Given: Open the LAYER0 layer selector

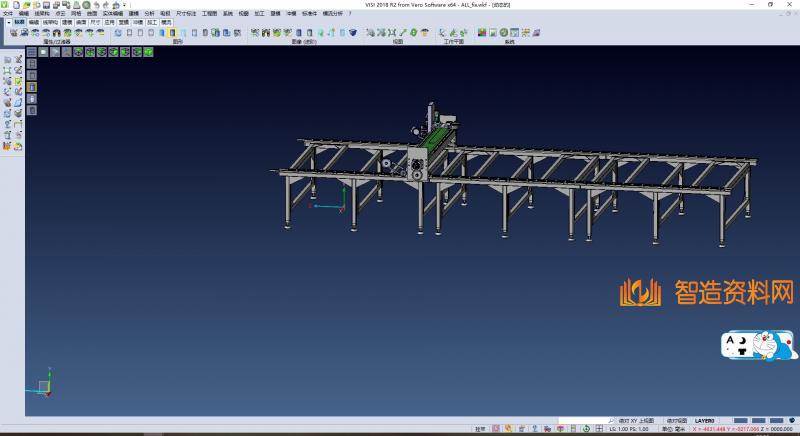Looking at the screenshot, I should (706, 420).
